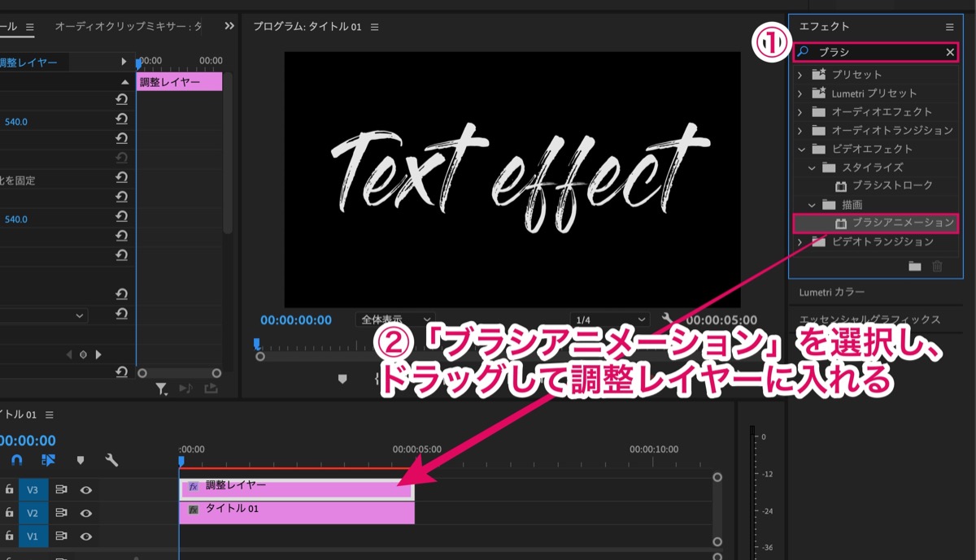Open the 全体表示 zoom level dropdown
The image size is (976, 560).
(395, 319)
